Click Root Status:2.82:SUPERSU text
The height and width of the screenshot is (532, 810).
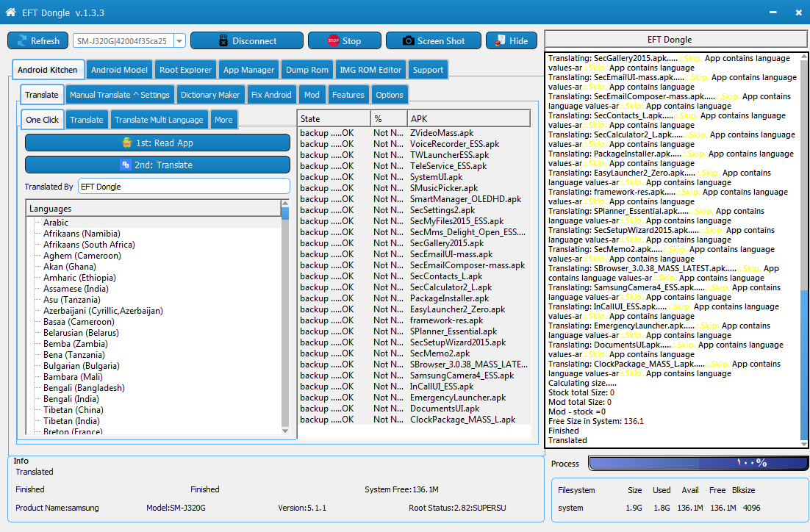(x=457, y=508)
